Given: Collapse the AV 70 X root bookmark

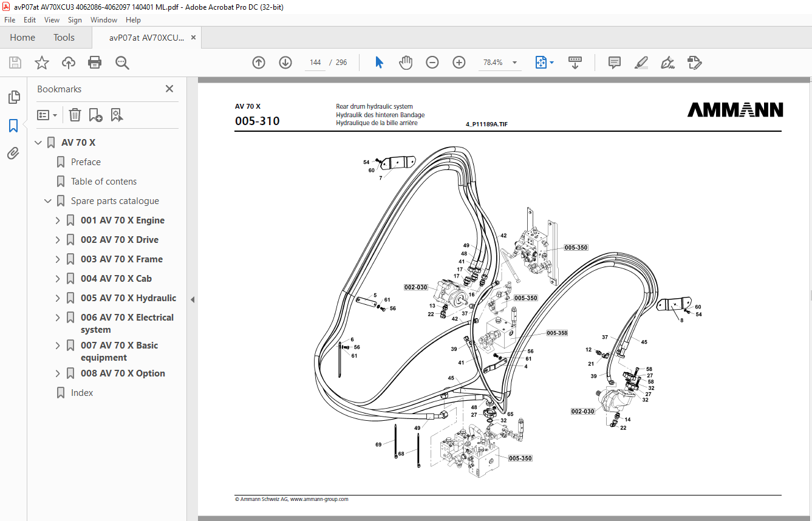Looking at the screenshot, I should coord(39,143).
